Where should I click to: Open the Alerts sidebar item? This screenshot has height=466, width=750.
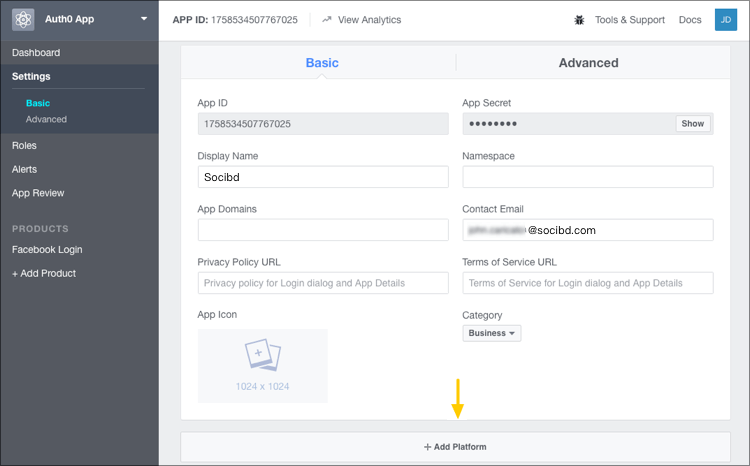[x=24, y=169]
